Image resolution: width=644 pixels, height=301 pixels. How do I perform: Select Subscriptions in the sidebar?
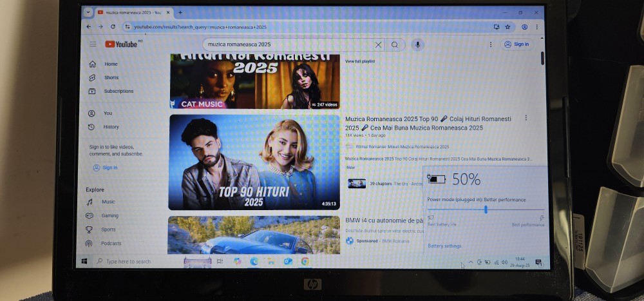tap(118, 91)
